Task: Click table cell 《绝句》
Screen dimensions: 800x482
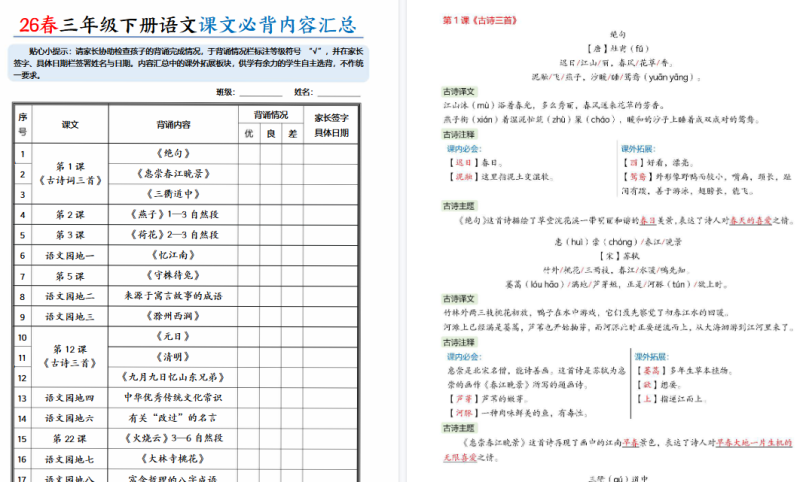Action: pos(173,154)
